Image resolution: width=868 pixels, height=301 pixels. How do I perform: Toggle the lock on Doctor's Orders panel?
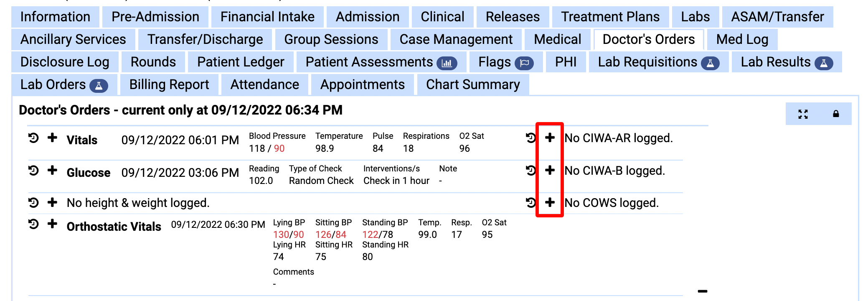tap(836, 114)
